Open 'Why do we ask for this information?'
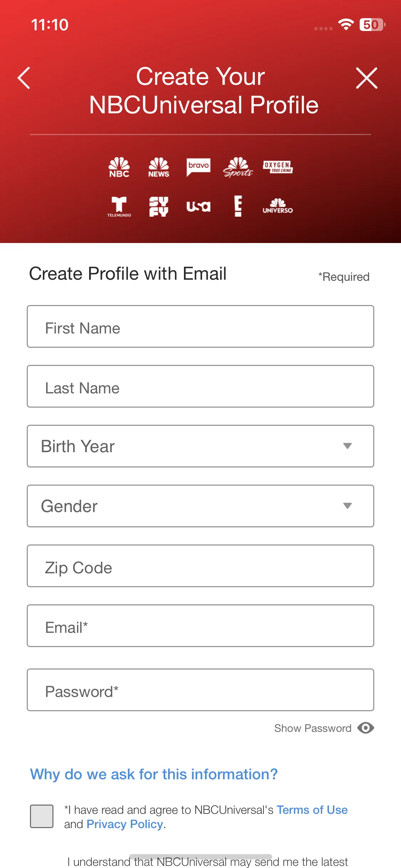Viewport: 401px width, 868px height. tap(154, 774)
